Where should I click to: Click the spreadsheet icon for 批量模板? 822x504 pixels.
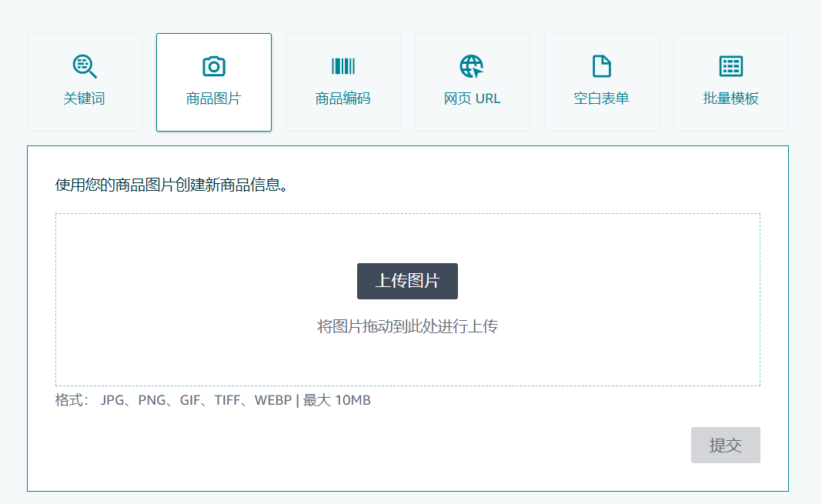(x=730, y=66)
